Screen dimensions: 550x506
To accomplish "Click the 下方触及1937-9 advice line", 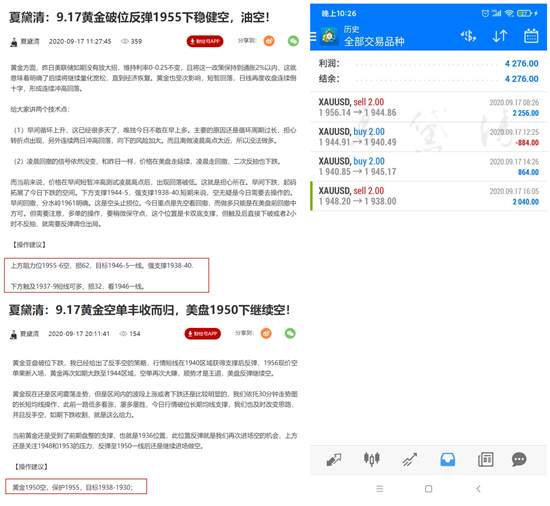I will click(77, 286).
